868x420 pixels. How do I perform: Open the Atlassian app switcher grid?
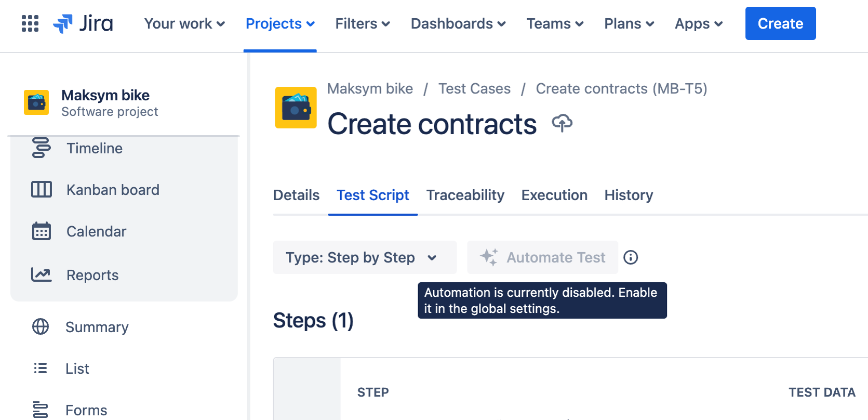[30, 23]
